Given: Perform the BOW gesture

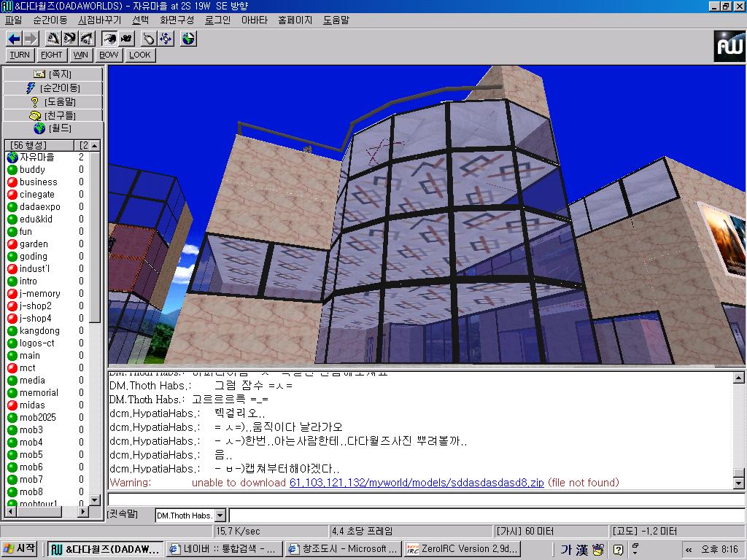Looking at the screenshot, I should [x=109, y=55].
